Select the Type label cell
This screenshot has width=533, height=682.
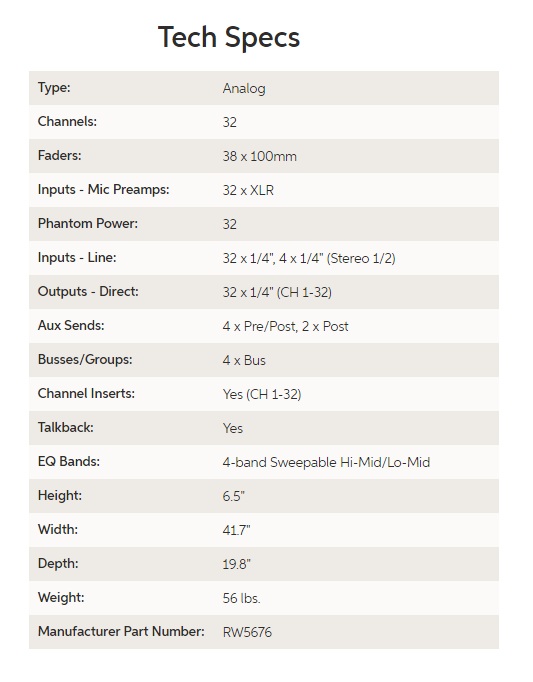(x=54, y=87)
